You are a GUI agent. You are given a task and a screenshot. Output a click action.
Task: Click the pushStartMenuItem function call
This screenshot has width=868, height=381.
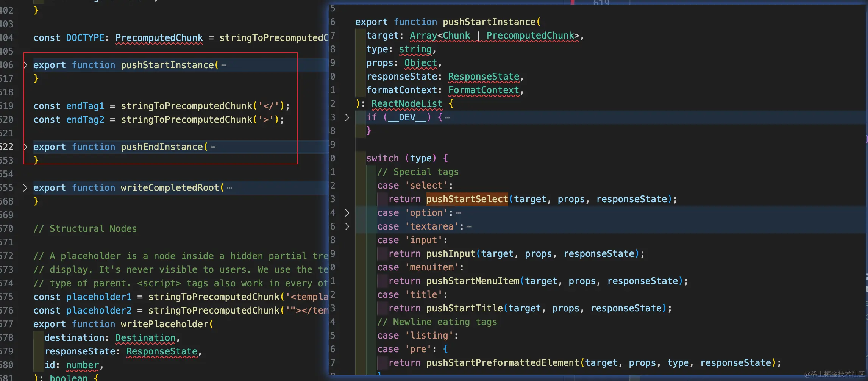(473, 281)
